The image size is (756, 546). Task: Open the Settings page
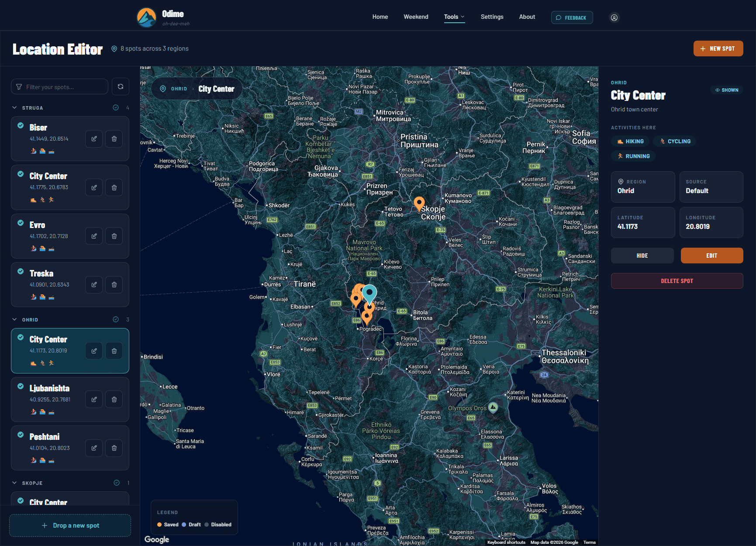pos(492,17)
